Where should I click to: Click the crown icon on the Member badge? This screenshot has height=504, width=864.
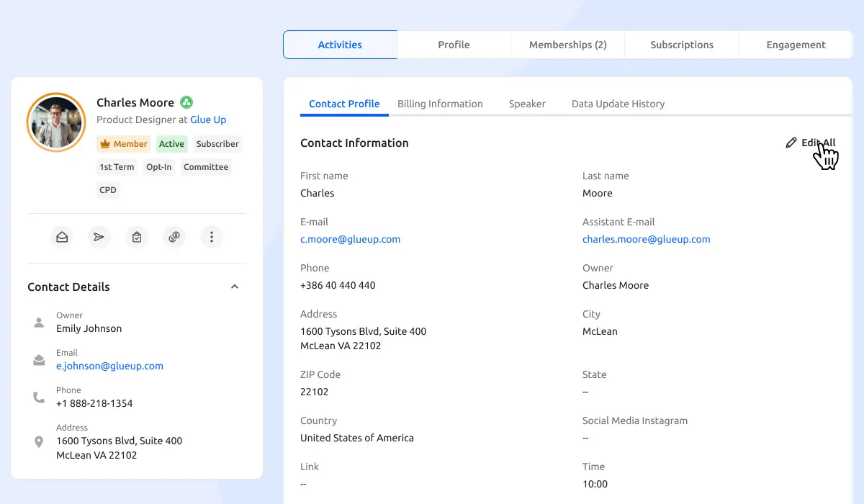point(105,143)
